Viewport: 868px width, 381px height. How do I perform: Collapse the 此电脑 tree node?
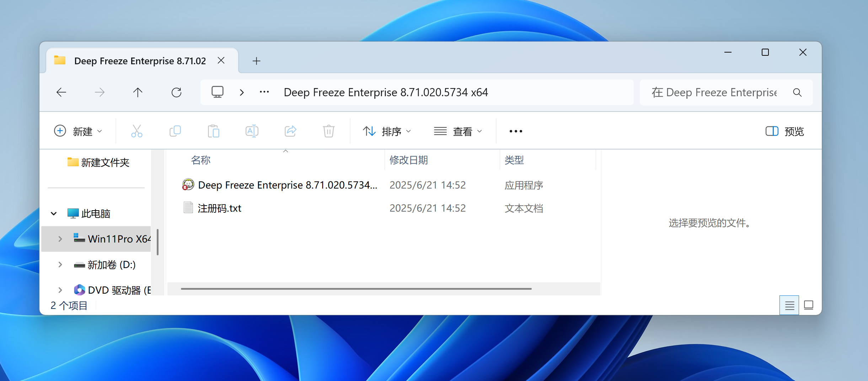(54, 213)
